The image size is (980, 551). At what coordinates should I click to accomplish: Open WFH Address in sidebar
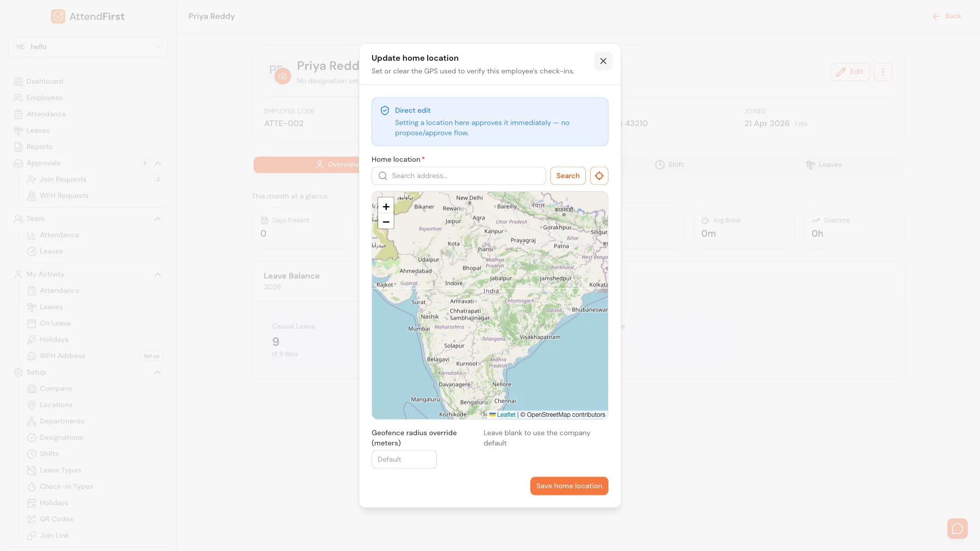(62, 356)
